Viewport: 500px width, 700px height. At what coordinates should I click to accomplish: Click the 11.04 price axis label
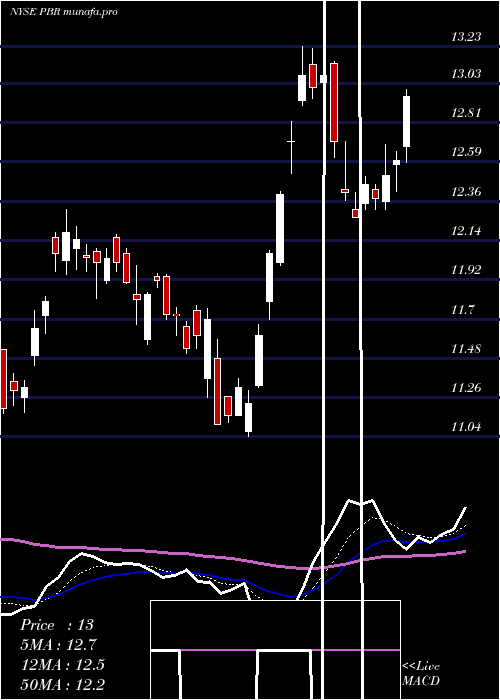point(466,427)
